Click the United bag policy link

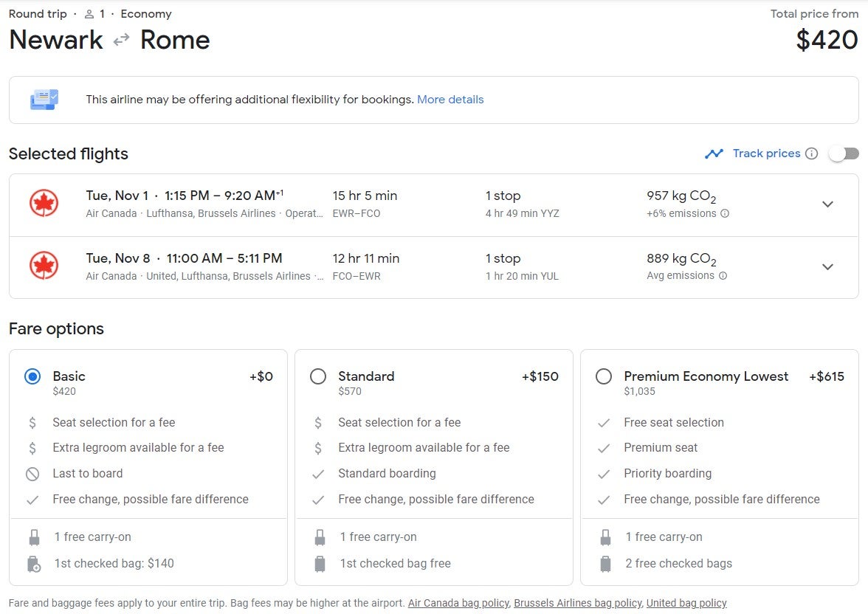tap(686, 603)
